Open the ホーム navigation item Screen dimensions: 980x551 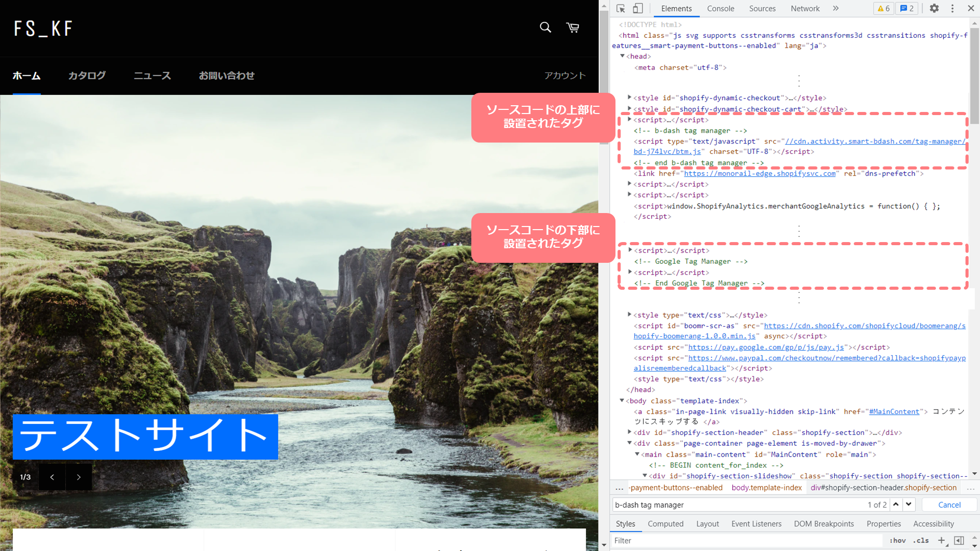26,76
